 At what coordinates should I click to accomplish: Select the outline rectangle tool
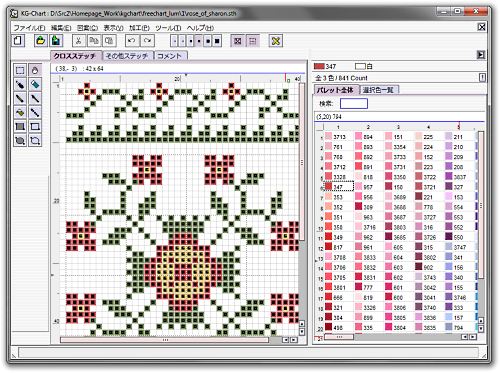click(x=35, y=126)
